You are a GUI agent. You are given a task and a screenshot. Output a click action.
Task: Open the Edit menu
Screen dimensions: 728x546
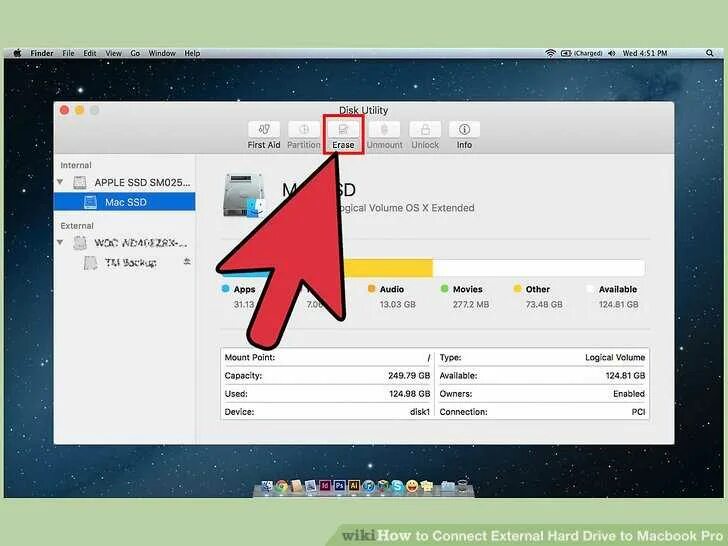point(90,53)
